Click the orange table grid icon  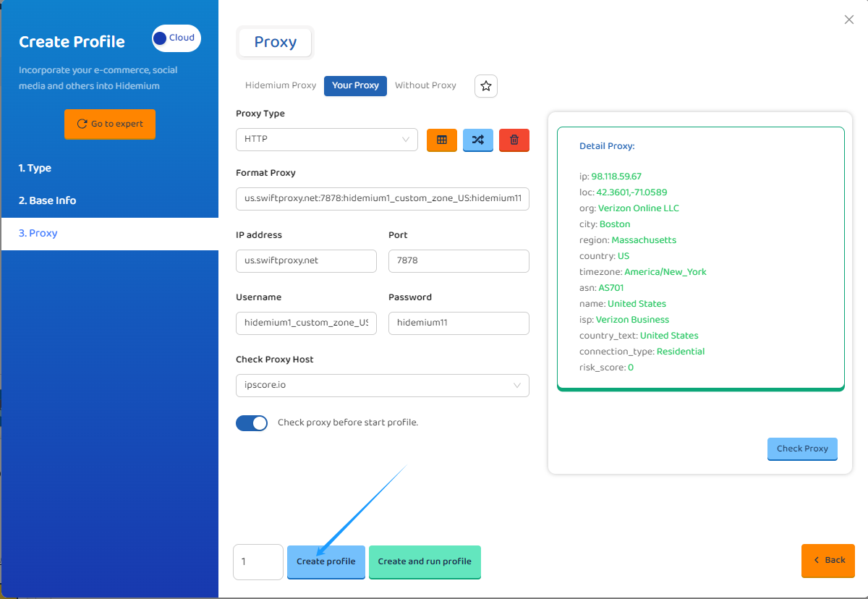pyautogui.click(x=441, y=140)
